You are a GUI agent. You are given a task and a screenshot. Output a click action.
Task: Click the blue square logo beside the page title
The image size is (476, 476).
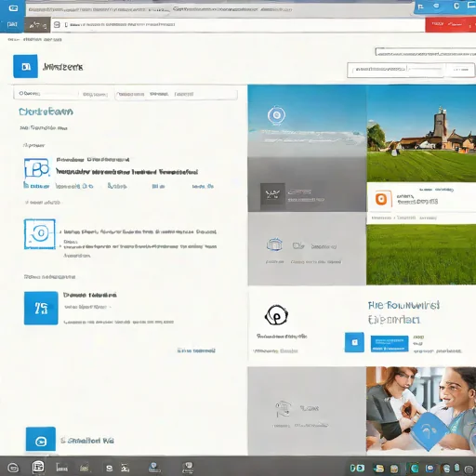coord(25,66)
